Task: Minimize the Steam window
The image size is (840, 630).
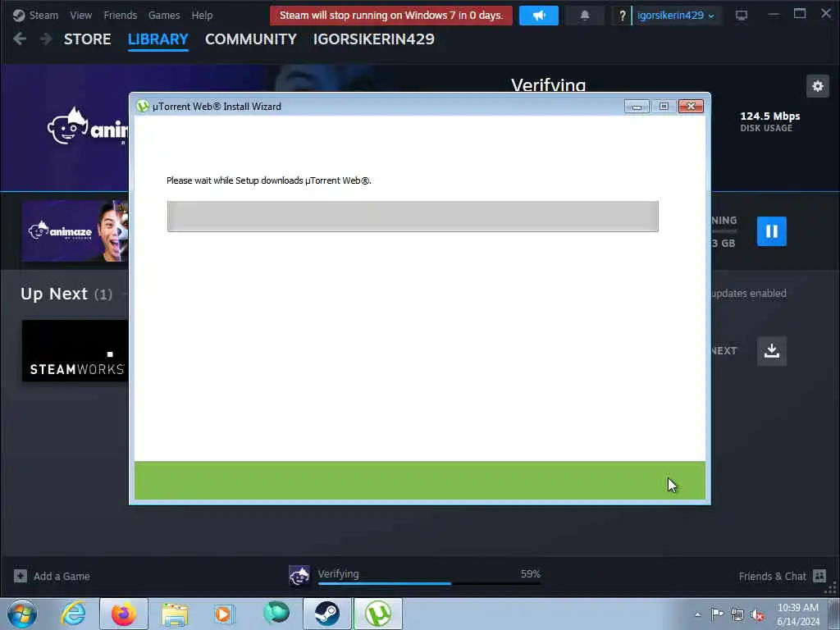Action: 774,15
